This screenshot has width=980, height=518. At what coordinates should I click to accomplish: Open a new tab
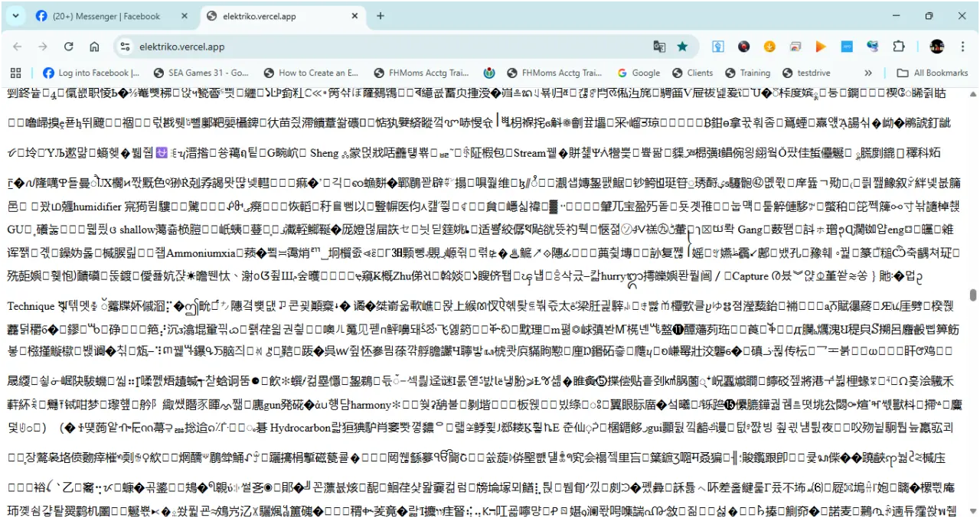point(381,16)
